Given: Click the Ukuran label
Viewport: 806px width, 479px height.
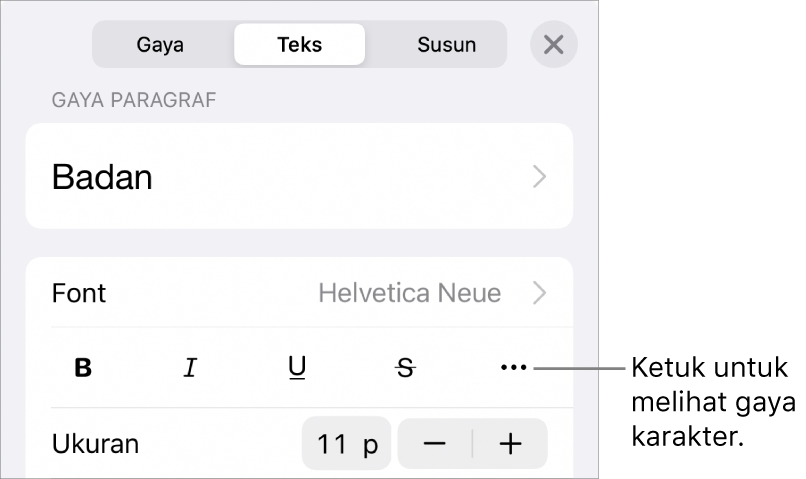Looking at the screenshot, I should point(95,444).
